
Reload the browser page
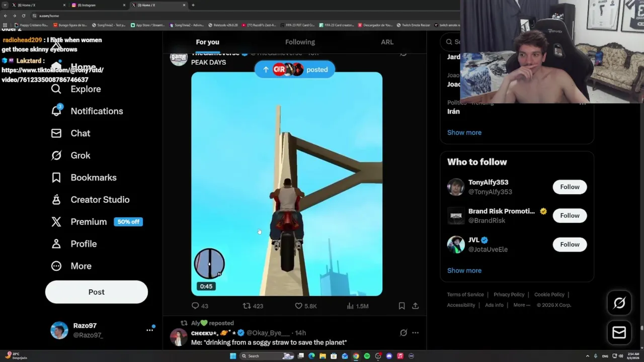(23, 16)
